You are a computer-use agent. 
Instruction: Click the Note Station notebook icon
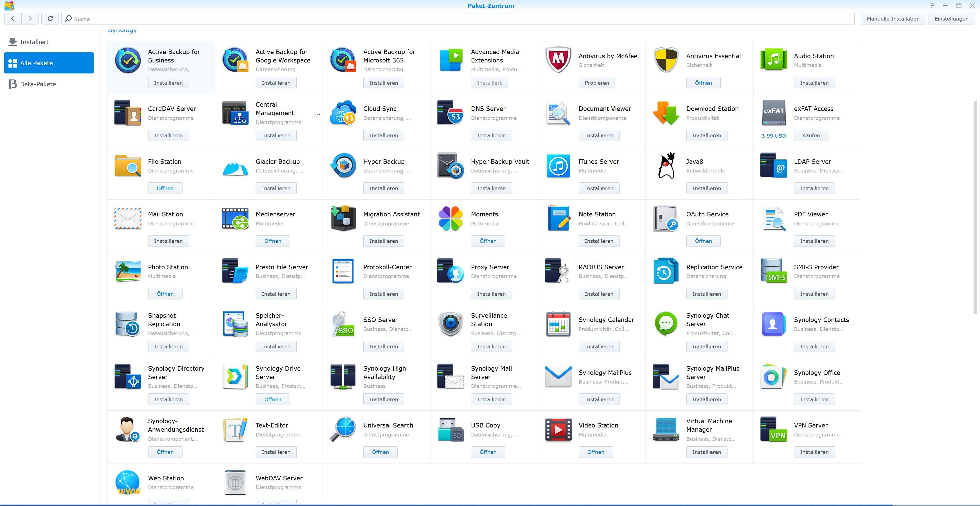tap(558, 219)
